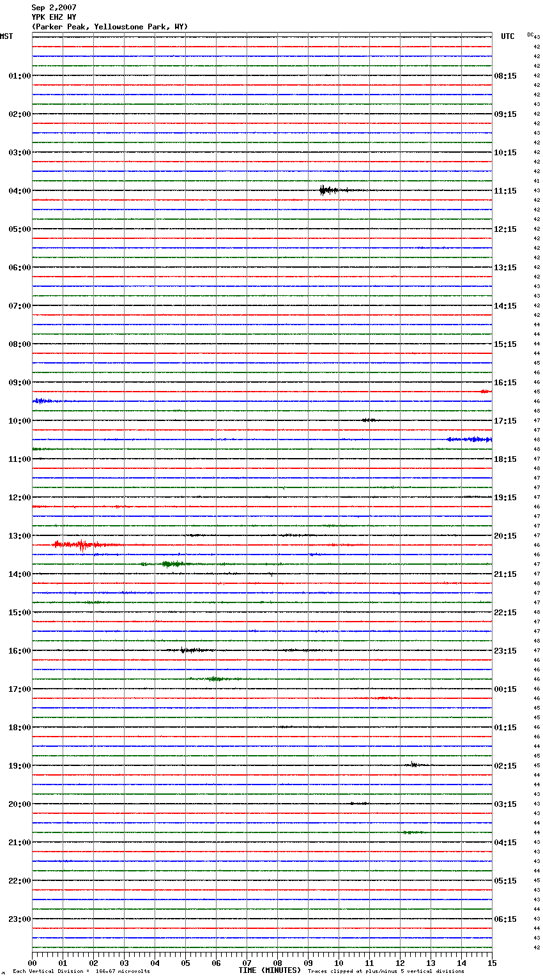Screen dimensions: 543x980
Task: Click the UTC time label "17:15"
Action: tap(505, 421)
